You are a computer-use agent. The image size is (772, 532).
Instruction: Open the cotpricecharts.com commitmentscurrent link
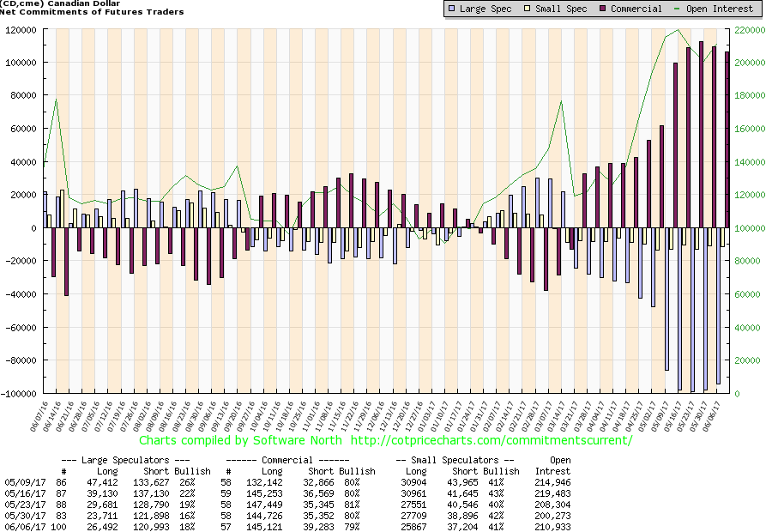(x=492, y=440)
